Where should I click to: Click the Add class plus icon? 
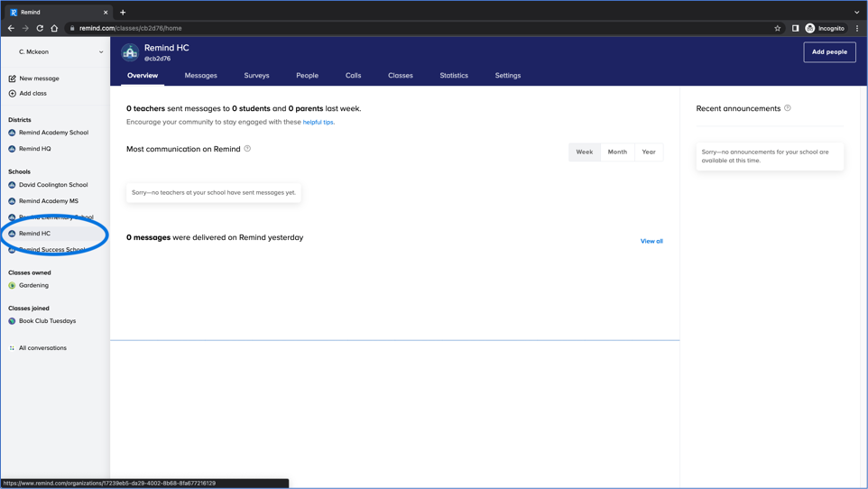pyautogui.click(x=13, y=94)
